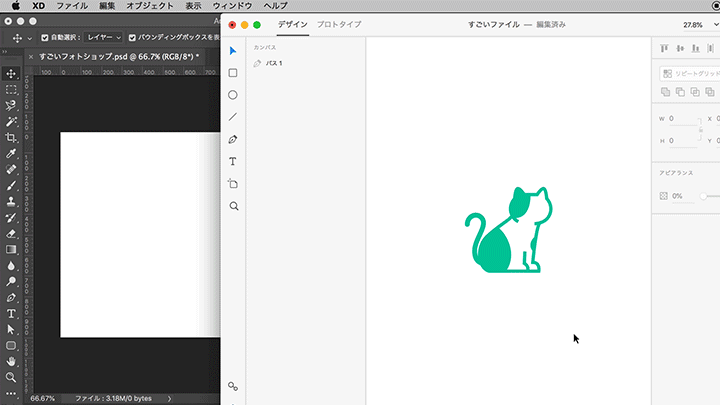Select the パス 1 layer

click(274, 63)
